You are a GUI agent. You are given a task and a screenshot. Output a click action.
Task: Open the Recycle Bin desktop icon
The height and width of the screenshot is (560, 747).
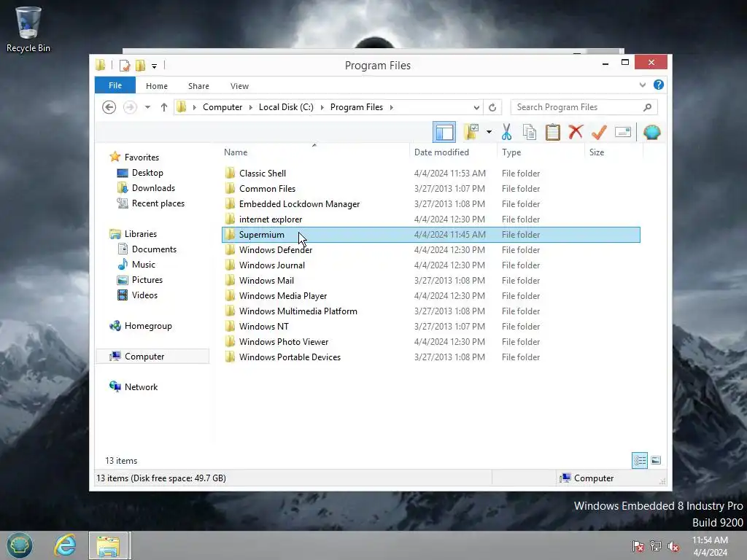point(28,29)
